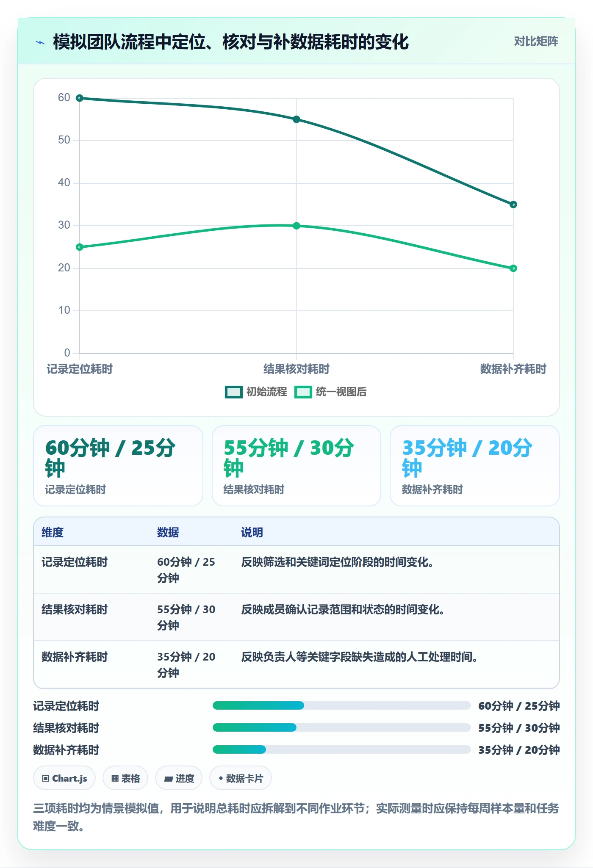
Task: Click the 数据补齐耗时 x-axis label
Action: (x=513, y=369)
